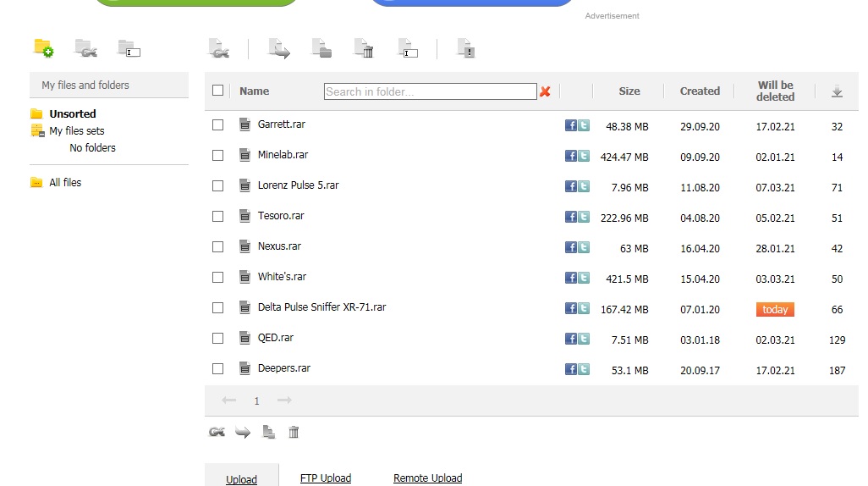
Task: Mark the Tesoro.rar checkbox
Action: (217, 217)
